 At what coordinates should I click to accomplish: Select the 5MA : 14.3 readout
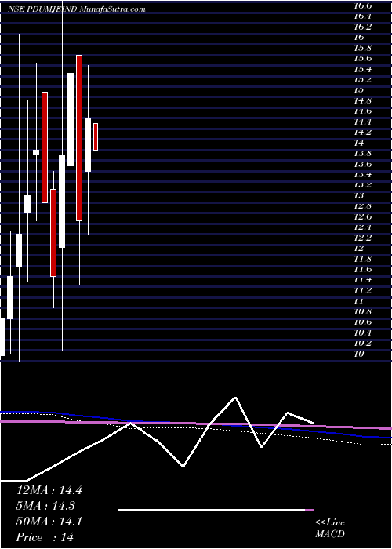click(x=47, y=506)
